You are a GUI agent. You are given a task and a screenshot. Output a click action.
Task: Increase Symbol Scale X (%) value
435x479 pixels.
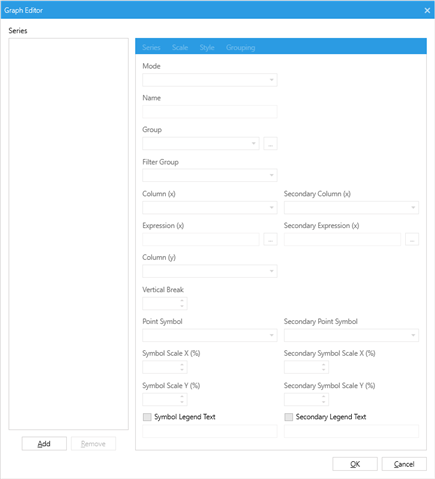[182, 365]
